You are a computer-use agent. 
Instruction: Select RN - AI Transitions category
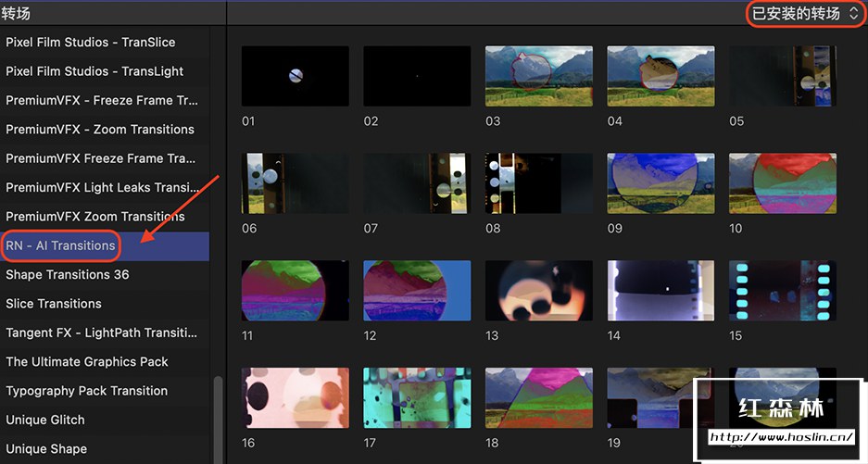point(105,245)
